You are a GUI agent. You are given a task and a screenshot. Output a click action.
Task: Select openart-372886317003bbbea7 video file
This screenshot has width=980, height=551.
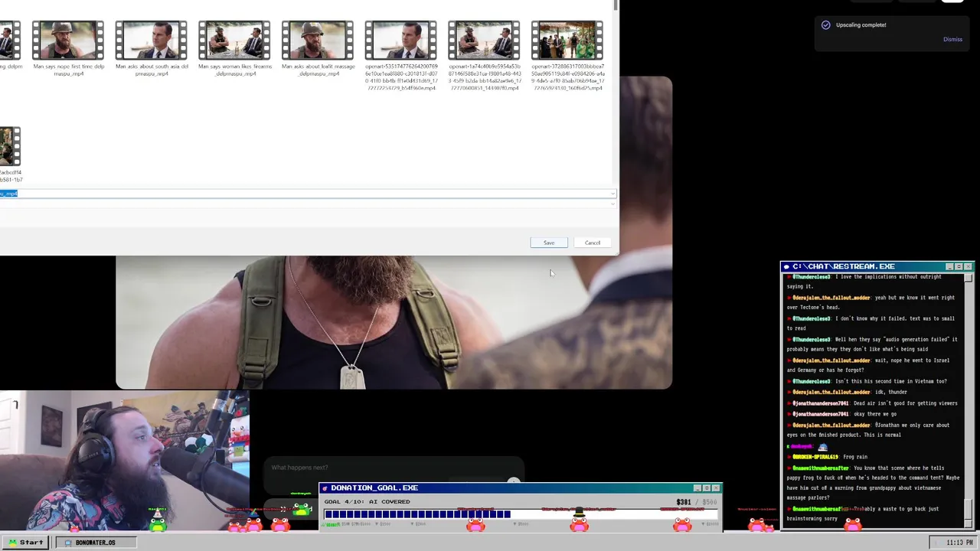[567, 55]
